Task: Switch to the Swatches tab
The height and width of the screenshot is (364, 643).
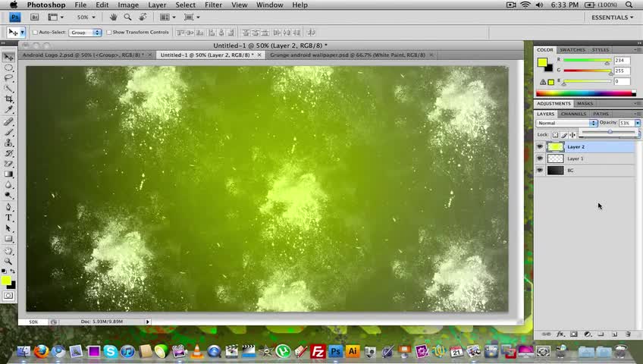Action: click(x=572, y=49)
